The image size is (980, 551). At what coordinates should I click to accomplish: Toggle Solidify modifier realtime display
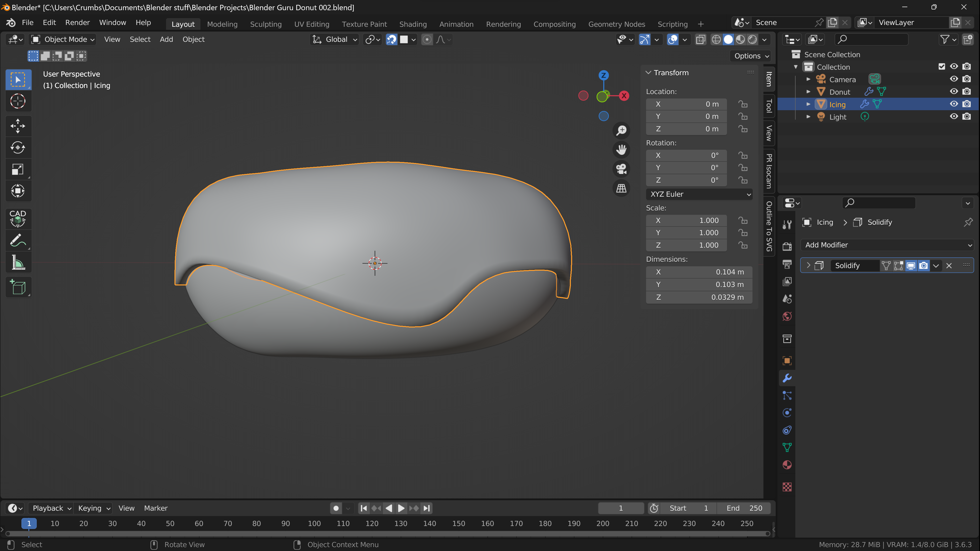(911, 266)
